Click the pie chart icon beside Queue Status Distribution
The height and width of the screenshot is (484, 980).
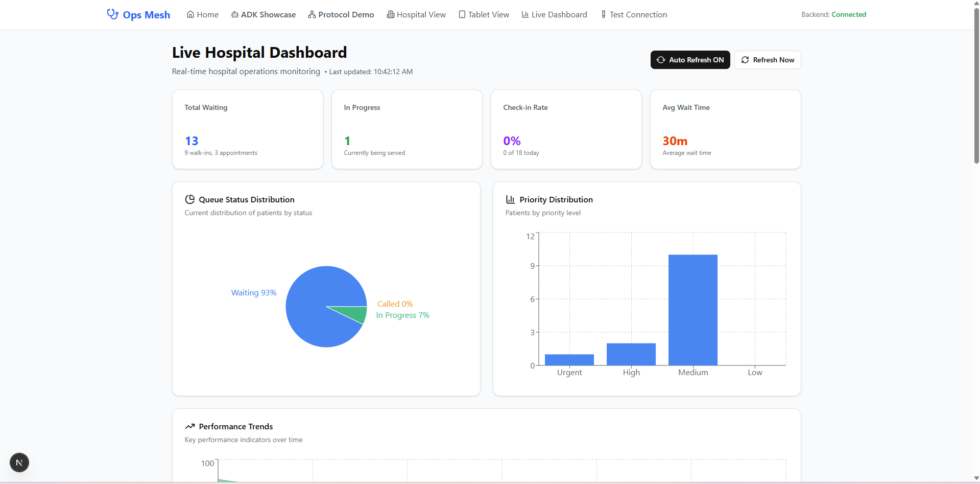point(190,199)
